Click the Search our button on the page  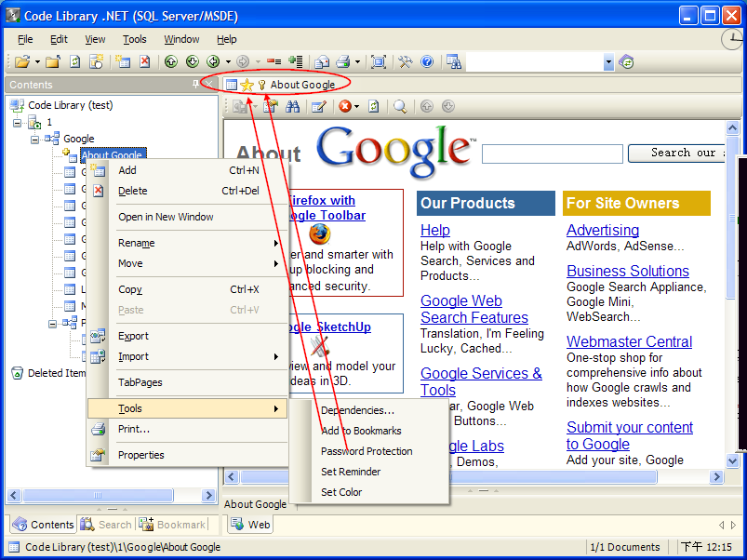677,153
